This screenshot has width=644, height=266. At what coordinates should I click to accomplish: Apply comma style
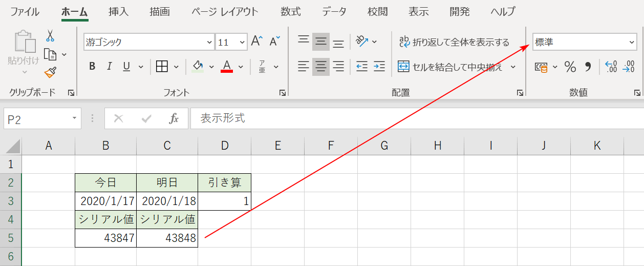[x=588, y=67]
